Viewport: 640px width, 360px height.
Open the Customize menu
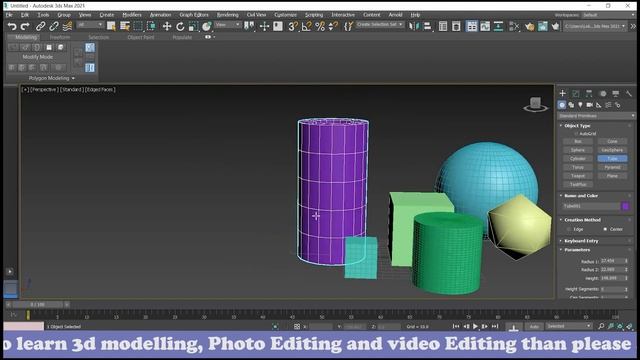[x=285, y=15]
